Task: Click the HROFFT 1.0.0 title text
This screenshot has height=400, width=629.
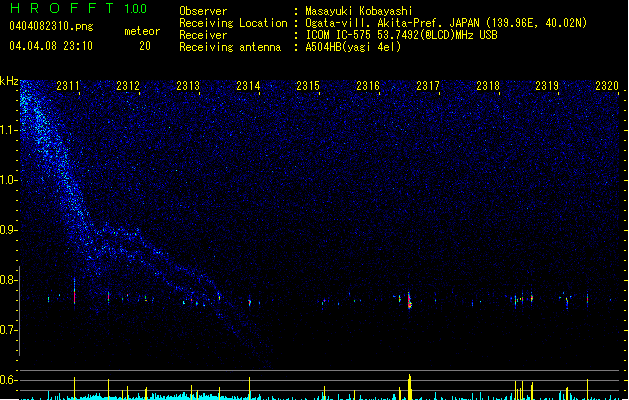Action: click(79, 8)
